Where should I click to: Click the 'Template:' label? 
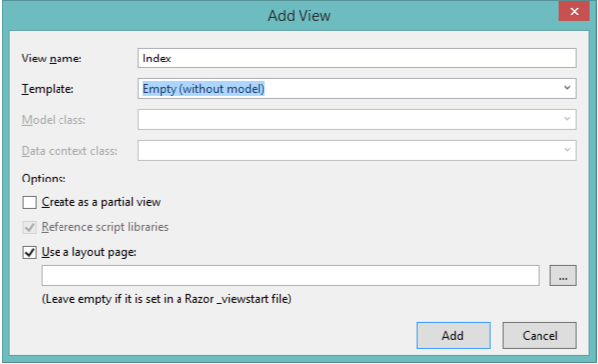click(48, 89)
